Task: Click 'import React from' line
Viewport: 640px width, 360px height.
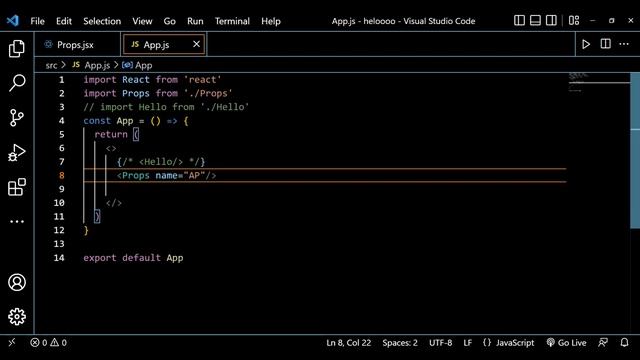Action: (x=152, y=80)
